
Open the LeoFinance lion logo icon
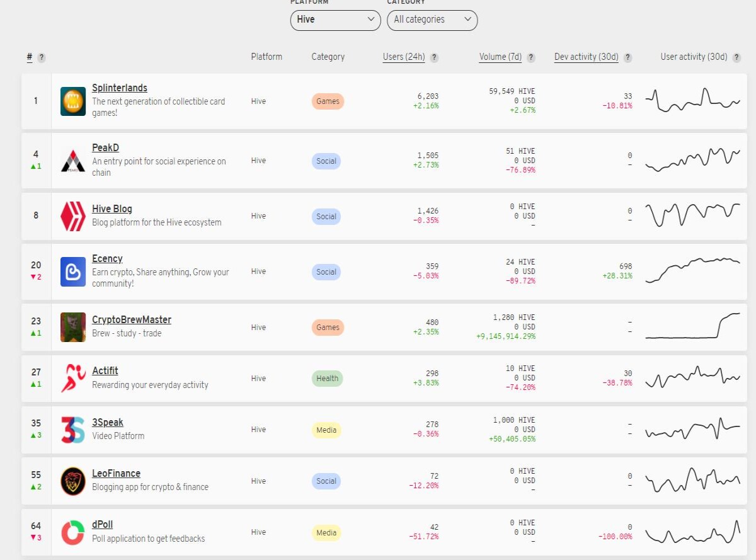(73, 481)
